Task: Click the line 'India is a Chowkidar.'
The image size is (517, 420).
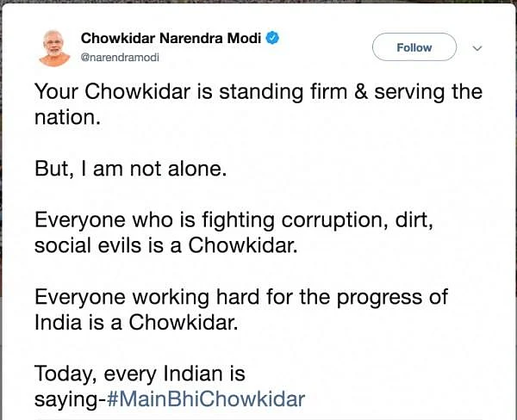Action: 136,322
